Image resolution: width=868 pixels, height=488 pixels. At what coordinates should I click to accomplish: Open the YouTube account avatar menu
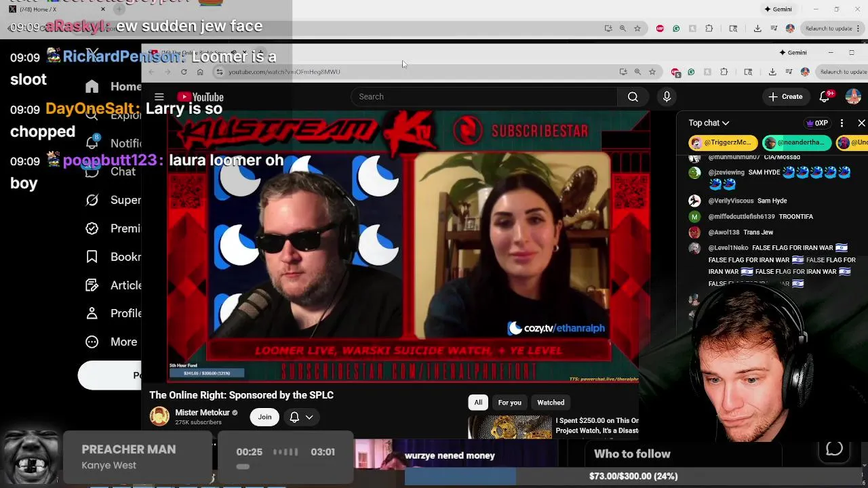point(853,97)
